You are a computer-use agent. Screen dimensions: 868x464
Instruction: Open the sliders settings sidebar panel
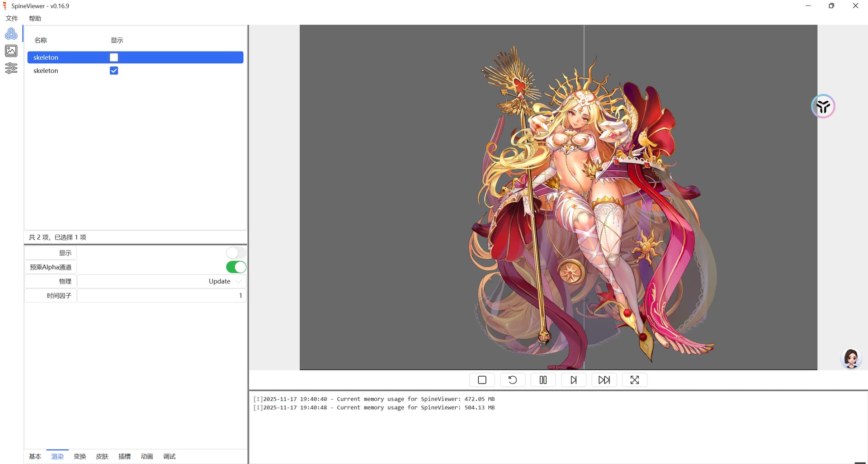[x=11, y=68]
